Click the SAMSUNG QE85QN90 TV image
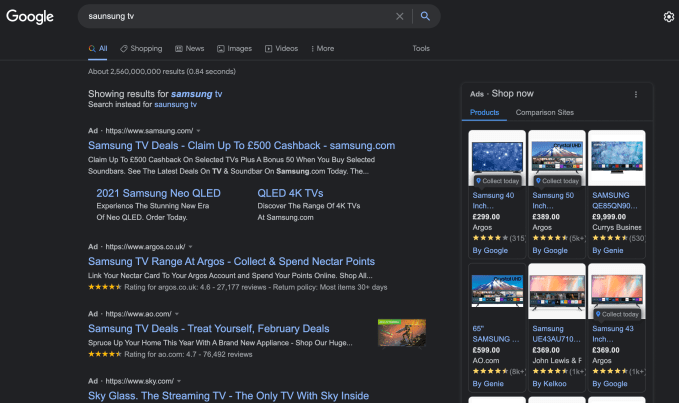Screen dimensions: 679x403 [x=617, y=158]
